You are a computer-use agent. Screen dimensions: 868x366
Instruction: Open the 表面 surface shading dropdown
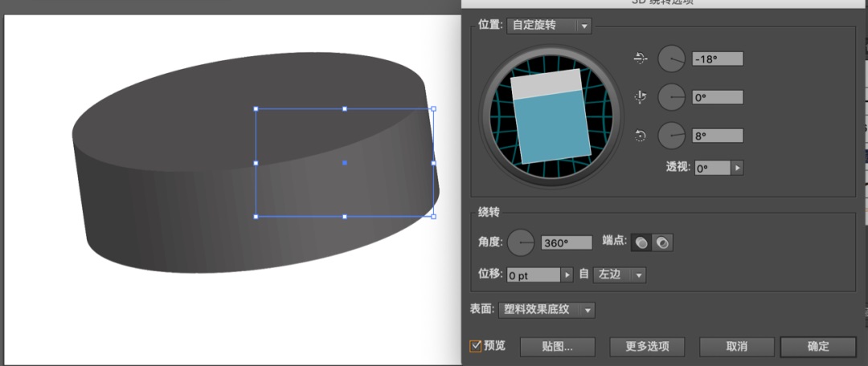[547, 310]
